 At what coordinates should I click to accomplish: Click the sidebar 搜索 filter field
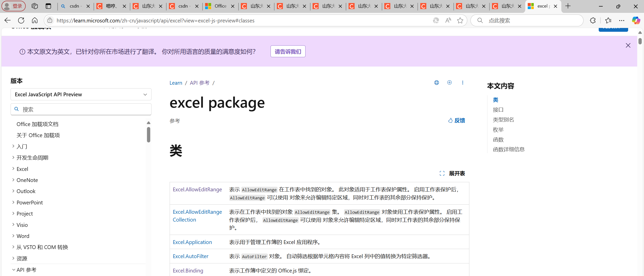click(x=81, y=109)
